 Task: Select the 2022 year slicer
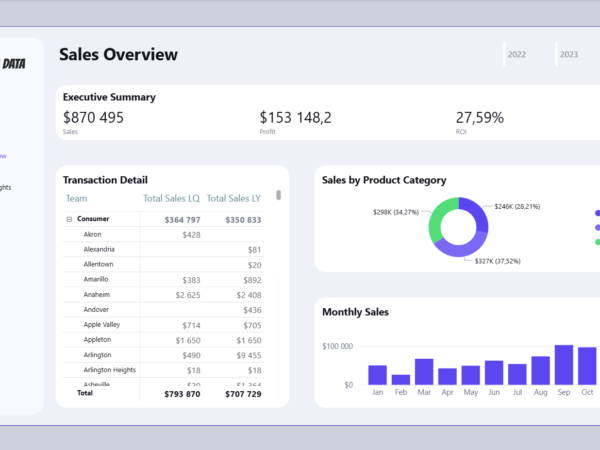coord(517,54)
